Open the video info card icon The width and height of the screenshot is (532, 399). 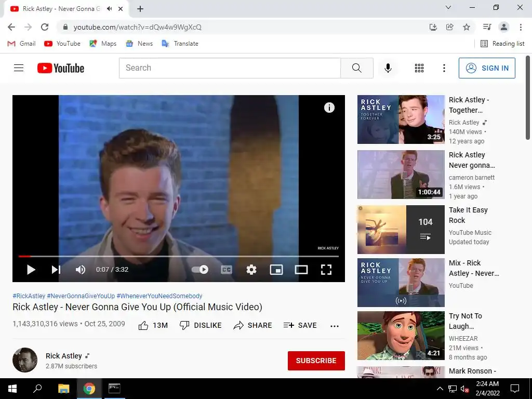tap(329, 108)
